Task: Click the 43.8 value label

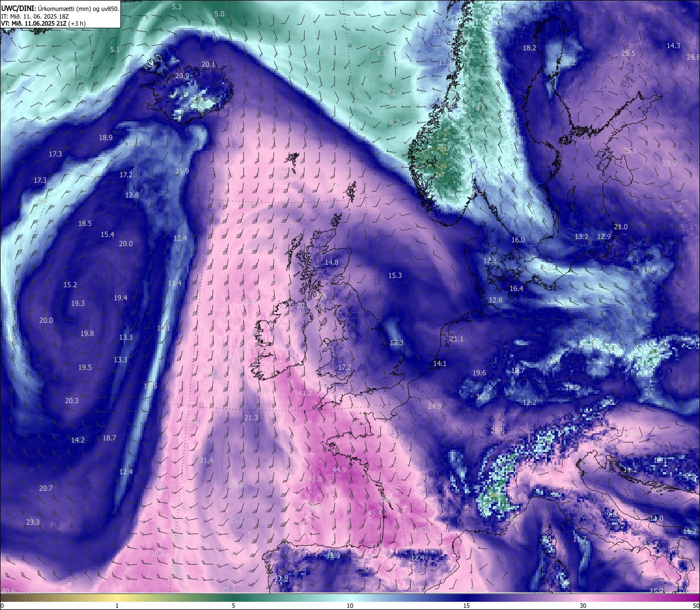Action: click(x=314, y=479)
